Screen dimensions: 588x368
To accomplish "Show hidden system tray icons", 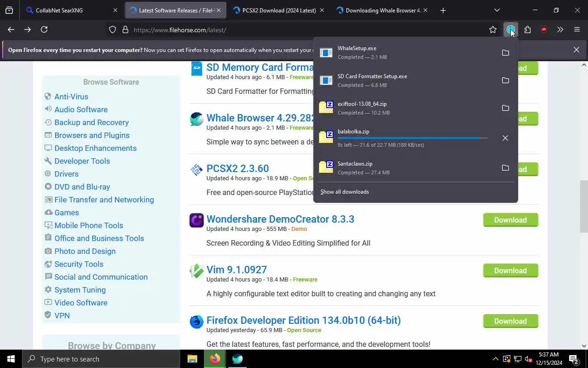I will click(x=495, y=359).
